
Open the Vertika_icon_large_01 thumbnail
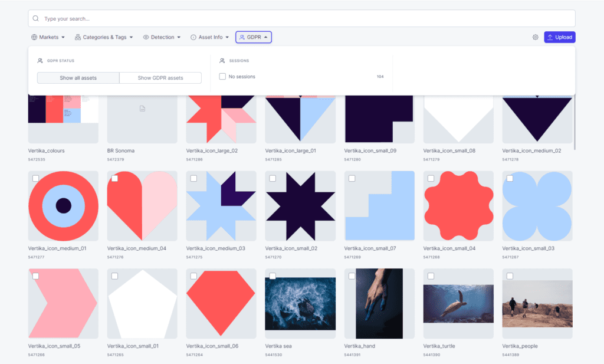300,119
